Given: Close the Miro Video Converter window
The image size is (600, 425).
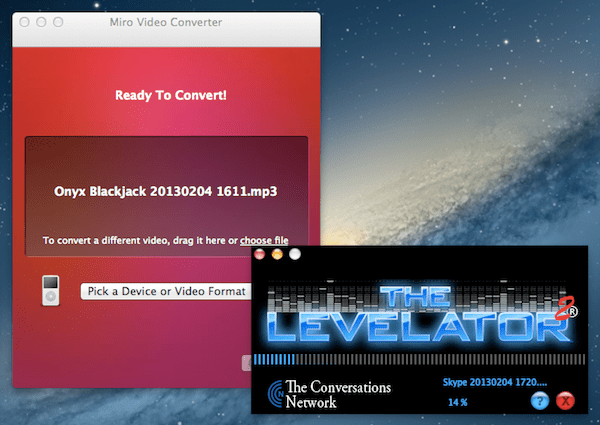Looking at the screenshot, I should point(24,22).
